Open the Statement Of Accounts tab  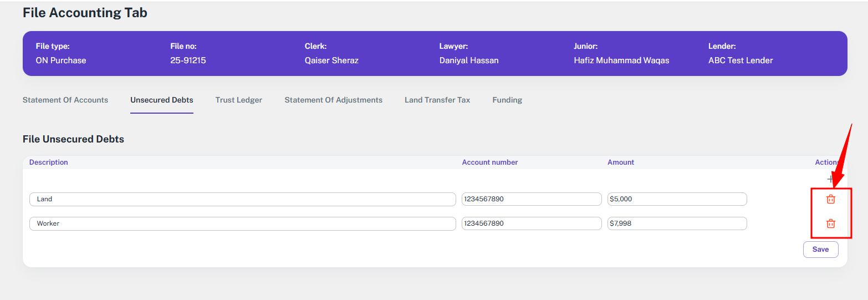click(65, 100)
